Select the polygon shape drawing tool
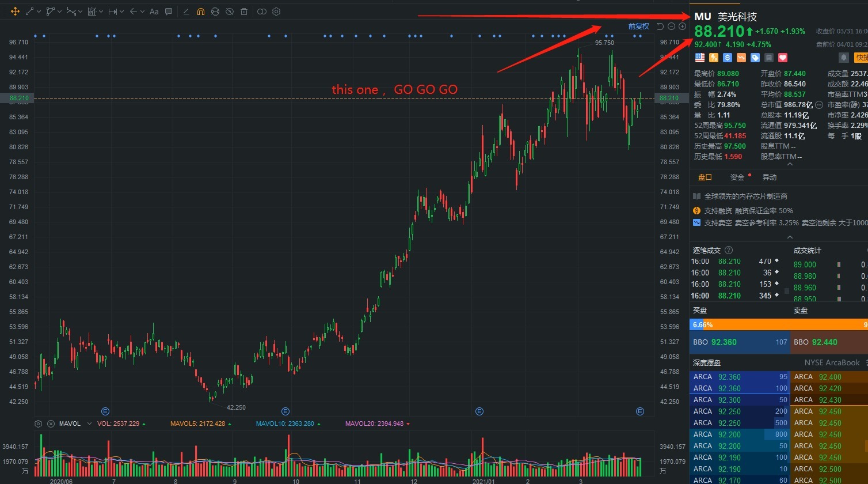868x484 pixels. coord(51,12)
